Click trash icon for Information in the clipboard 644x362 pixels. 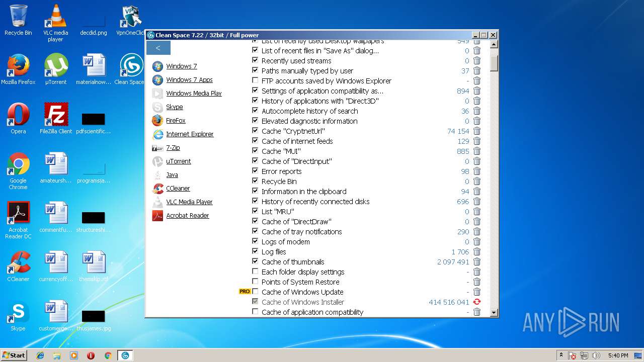[x=477, y=192]
